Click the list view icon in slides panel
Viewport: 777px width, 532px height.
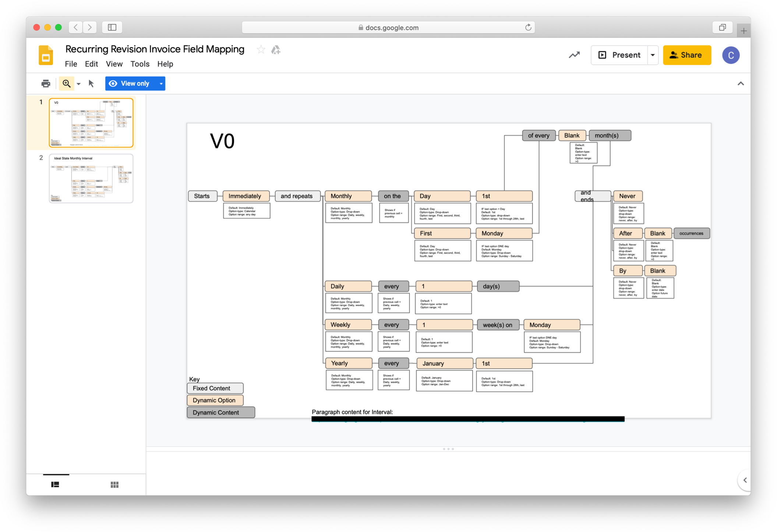pyautogui.click(x=56, y=484)
